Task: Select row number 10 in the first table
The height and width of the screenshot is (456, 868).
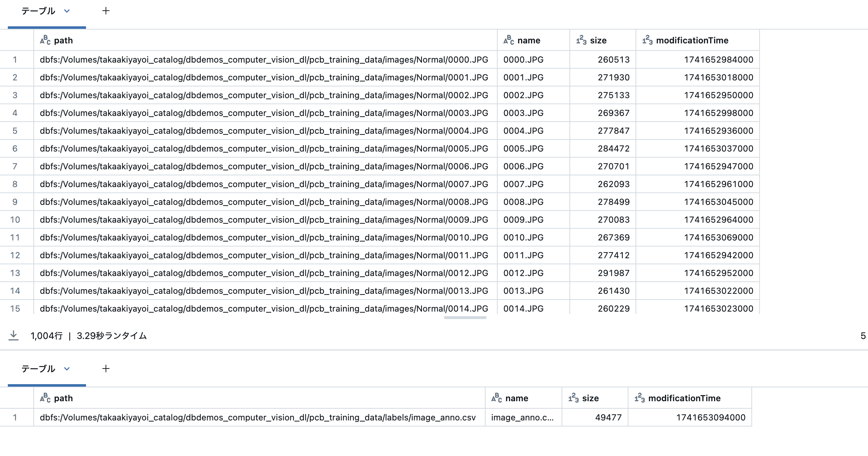Action: [x=16, y=219]
